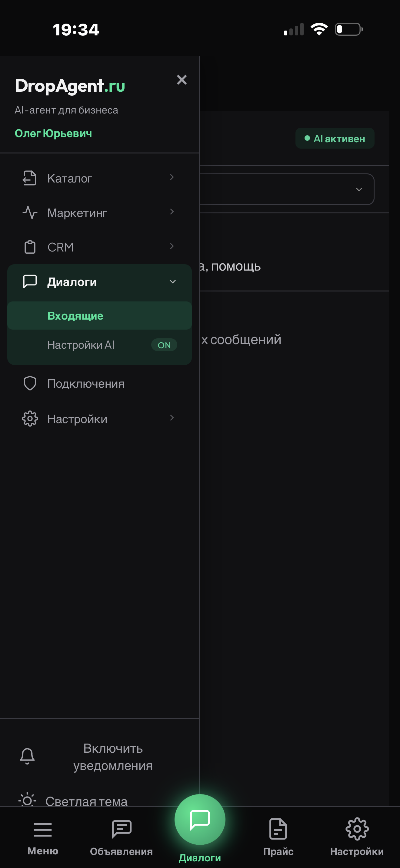
Task: Select the Подключения shield icon
Action: 30,383
